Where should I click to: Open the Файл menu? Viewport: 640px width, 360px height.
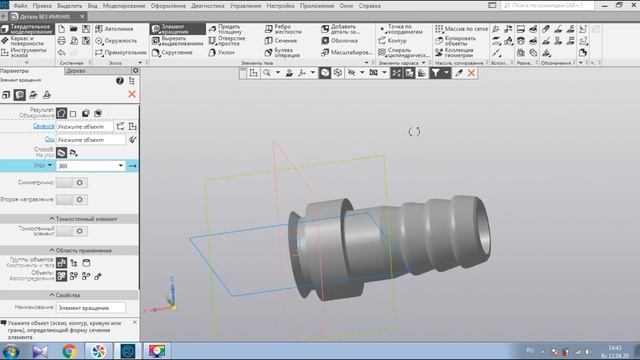(x=20, y=6)
